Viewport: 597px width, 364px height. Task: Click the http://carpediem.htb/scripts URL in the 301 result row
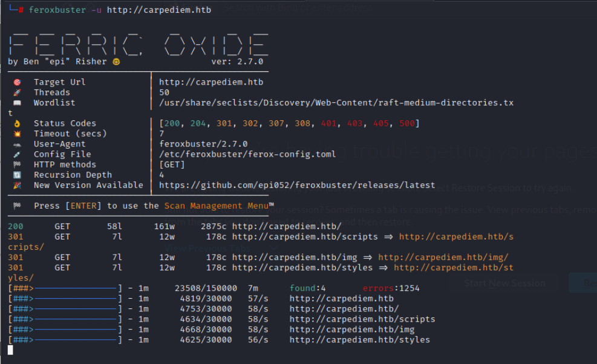tap(305, 237)
